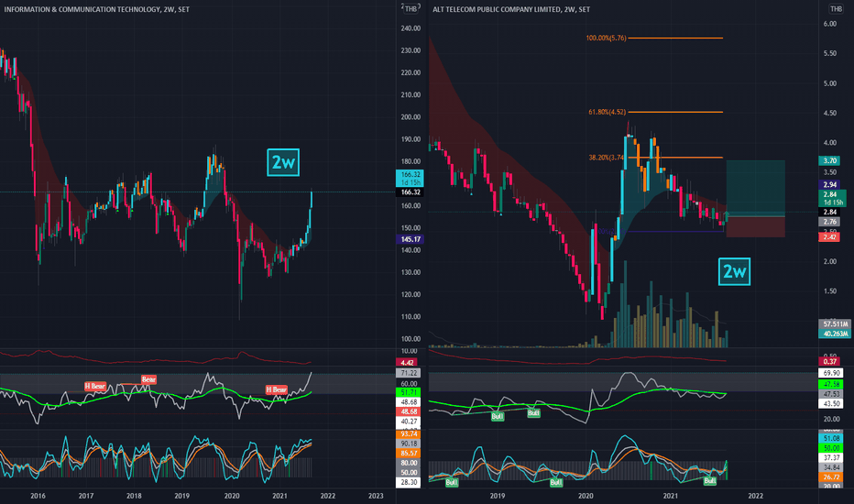Click the red 2.42 stop price label
This screenshot has height=504, width=854.
point(829,237)
